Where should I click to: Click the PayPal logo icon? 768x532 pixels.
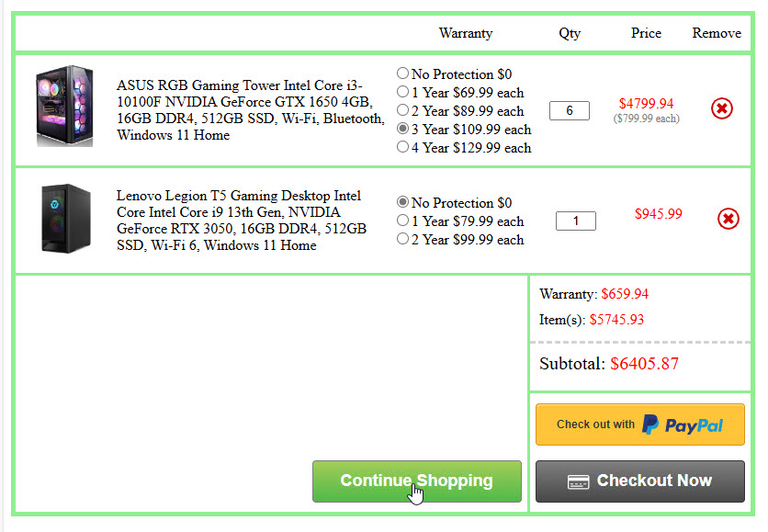pos(650,424)
